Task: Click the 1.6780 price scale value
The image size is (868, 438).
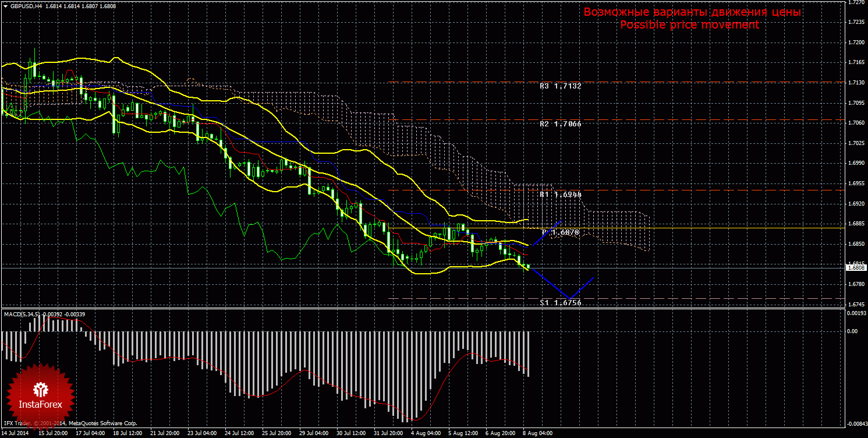Action: 856,284
